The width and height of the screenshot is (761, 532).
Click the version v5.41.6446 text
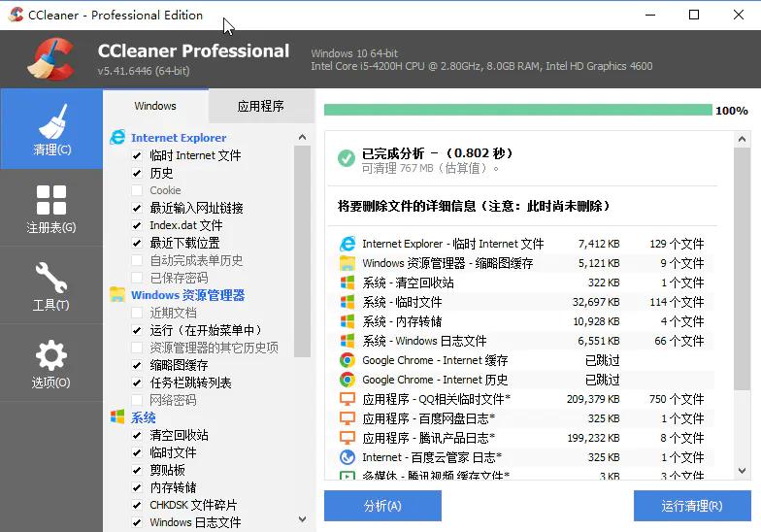144,71
